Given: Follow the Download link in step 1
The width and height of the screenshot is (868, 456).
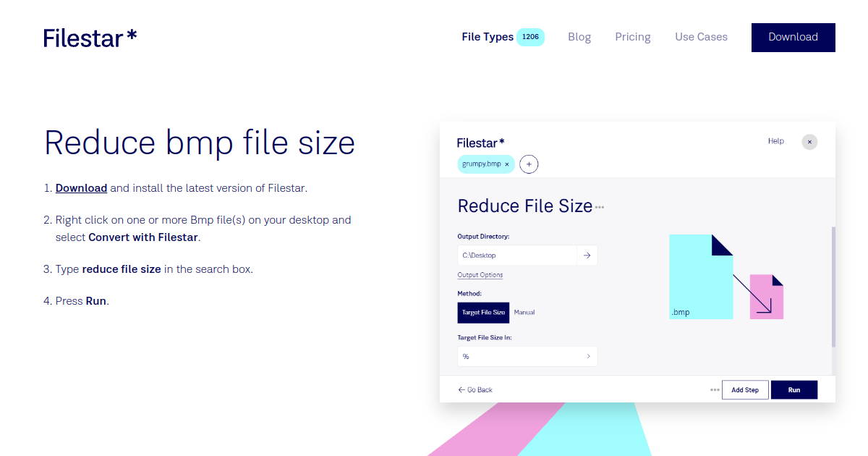Looking at the screenshot, I should pos(81,188).
